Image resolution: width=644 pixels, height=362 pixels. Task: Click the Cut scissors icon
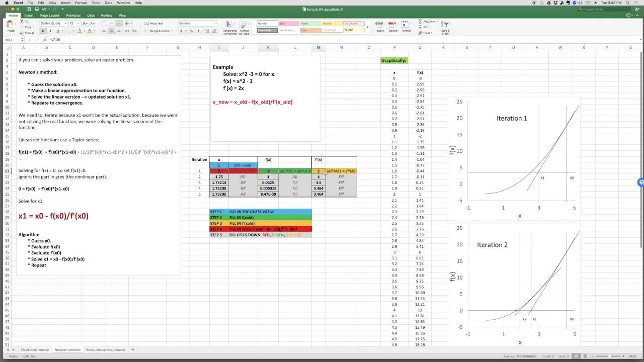click(22, 22)
